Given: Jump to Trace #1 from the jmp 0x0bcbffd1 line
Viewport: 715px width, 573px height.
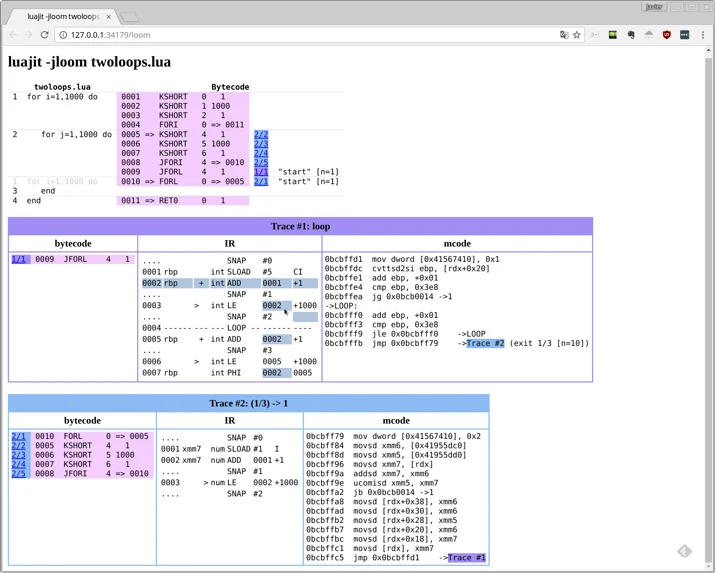Looking at the screenshot, I should click(466, 558).
